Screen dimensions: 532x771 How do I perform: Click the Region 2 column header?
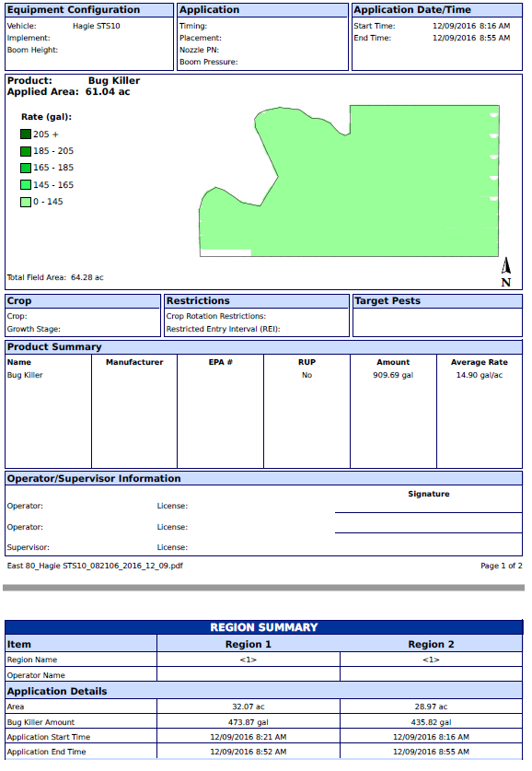(x=431, y=644)
